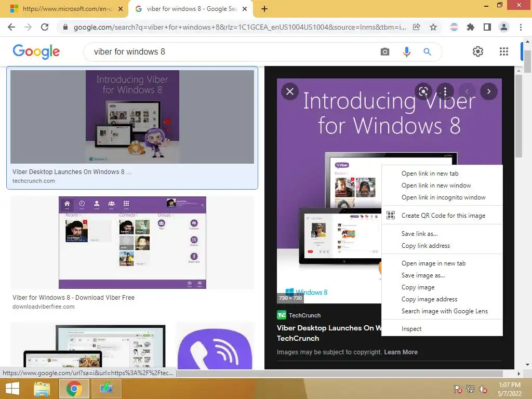Click the taskbar clock 1:07 PM
Image resolution: width=532 pixels, height=399 pixels.
(509, 385)
